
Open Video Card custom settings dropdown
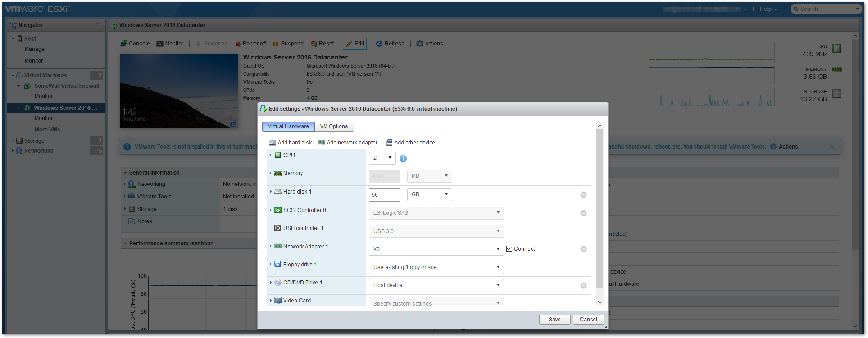[436, 302]
